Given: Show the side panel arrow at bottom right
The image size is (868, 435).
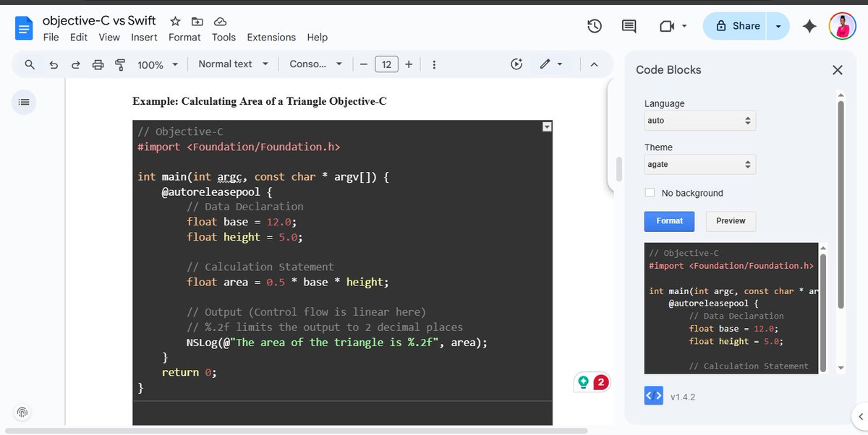Looking at the screenshot, I should [x=860, y=416].
